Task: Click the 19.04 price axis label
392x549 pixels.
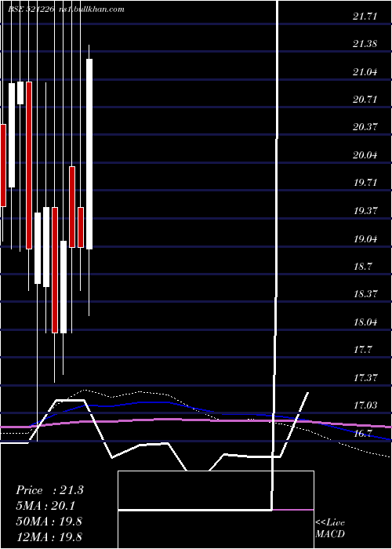Action: click(365, 238)
